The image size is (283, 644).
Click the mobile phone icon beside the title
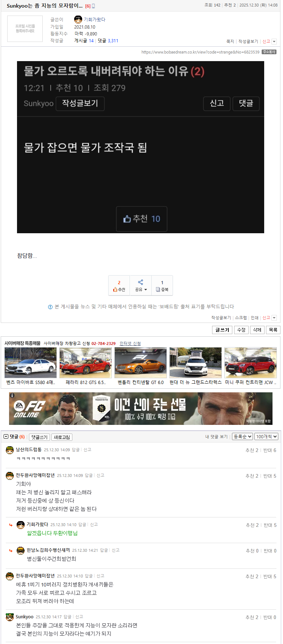point(93,6)
